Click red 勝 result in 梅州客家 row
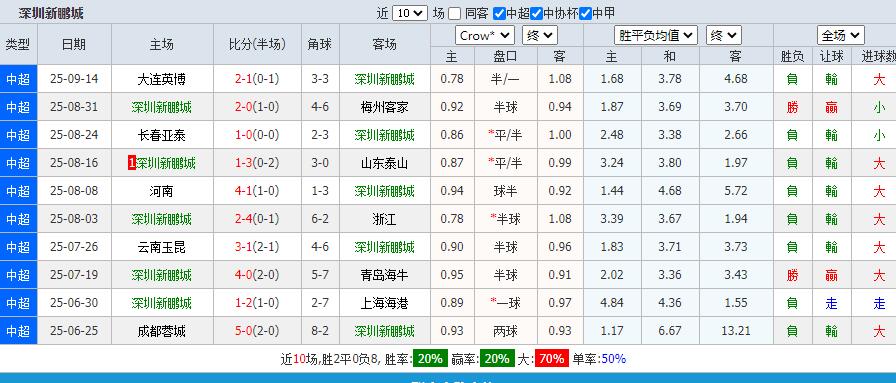The height and width of the screenshot is (383, 896). (792, 107)
